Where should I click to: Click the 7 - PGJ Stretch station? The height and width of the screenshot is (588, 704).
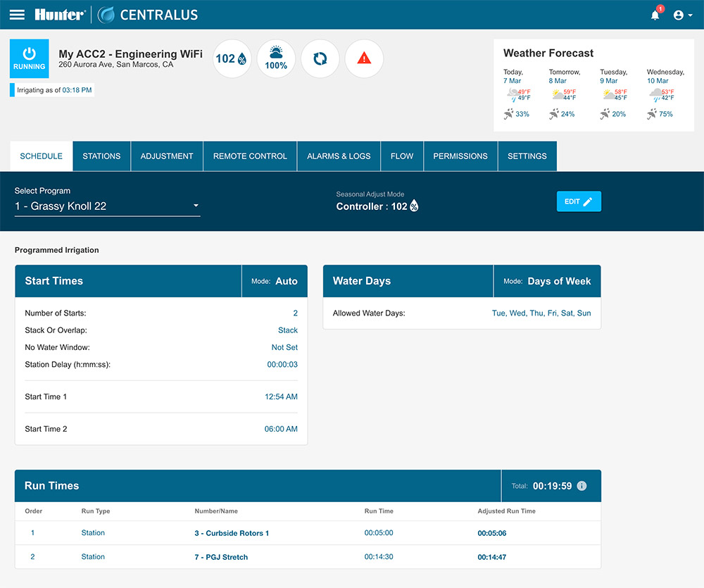click(x=221, y=557)
